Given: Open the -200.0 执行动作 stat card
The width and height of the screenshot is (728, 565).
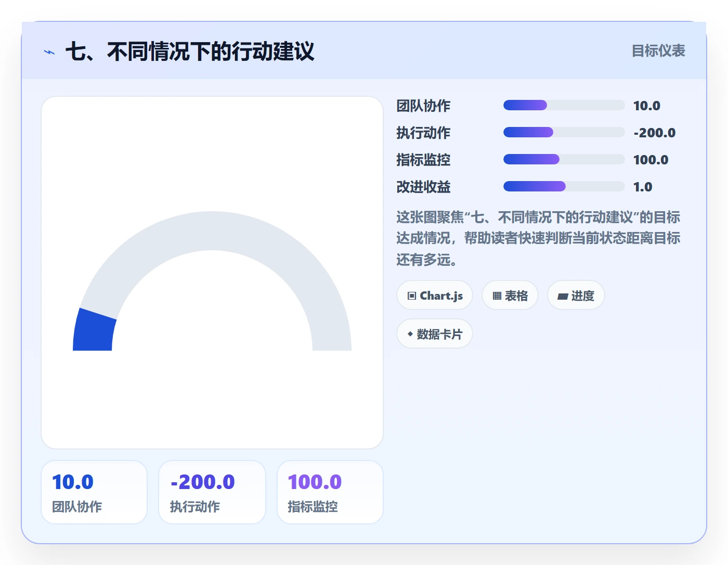Looking at the screenshot, I should pos(212,492).
